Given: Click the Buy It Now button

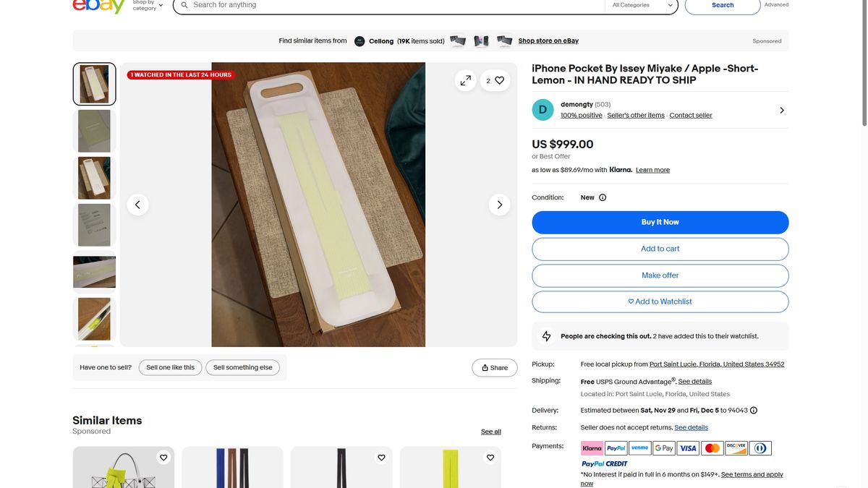Looking at the screenshot, I should [x=660, y=222].
